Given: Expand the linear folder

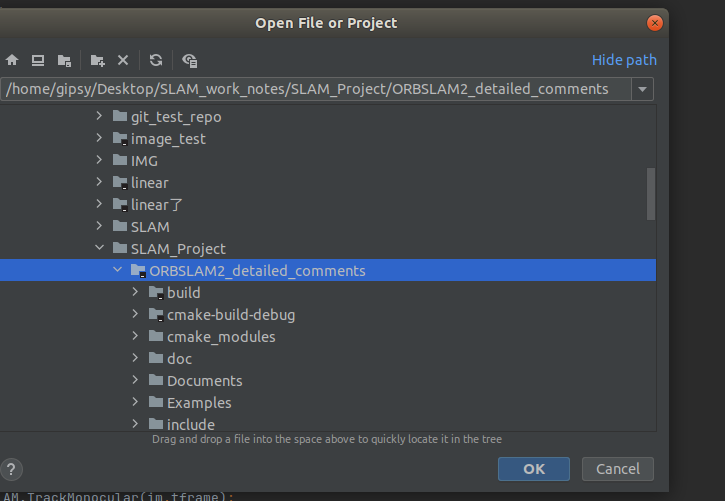Looking at the screenshot, I should pyautogui.click(x=99, y=182).
